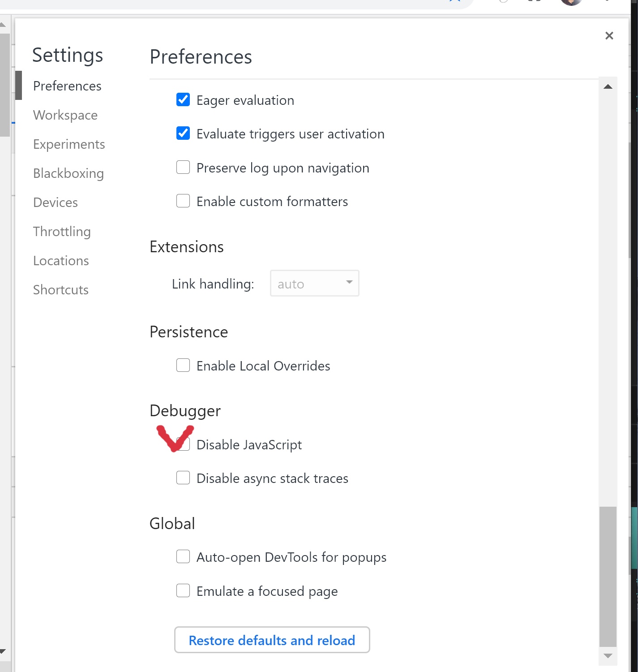638x672 pixels.
Task: Toggle Evaluate triggers user activation
Action: coord(183,133)
